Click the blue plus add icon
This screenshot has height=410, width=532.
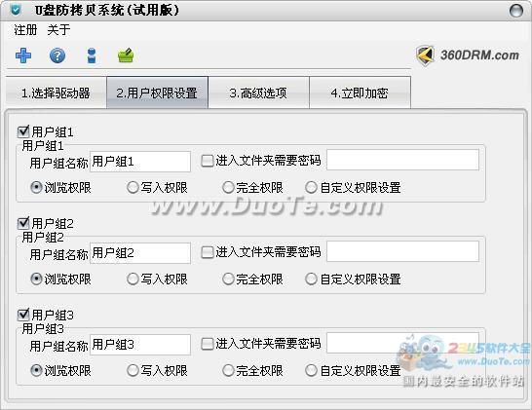pos(23,56)
